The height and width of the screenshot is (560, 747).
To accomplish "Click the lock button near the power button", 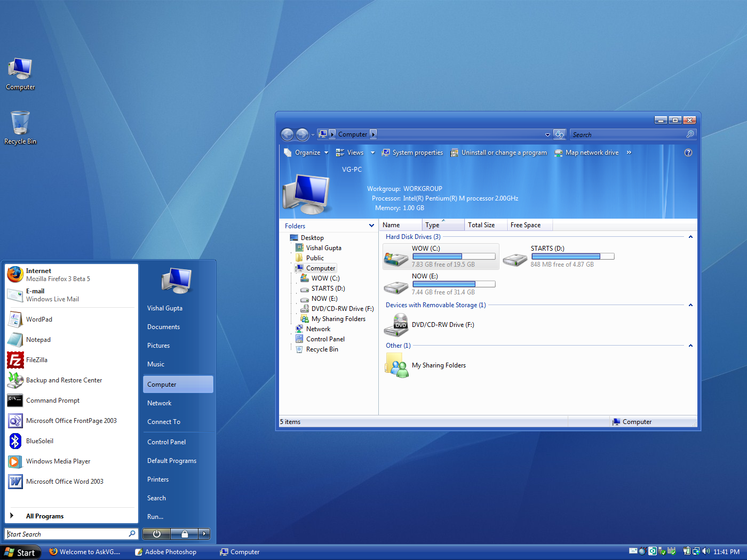I will pos(184,533).
